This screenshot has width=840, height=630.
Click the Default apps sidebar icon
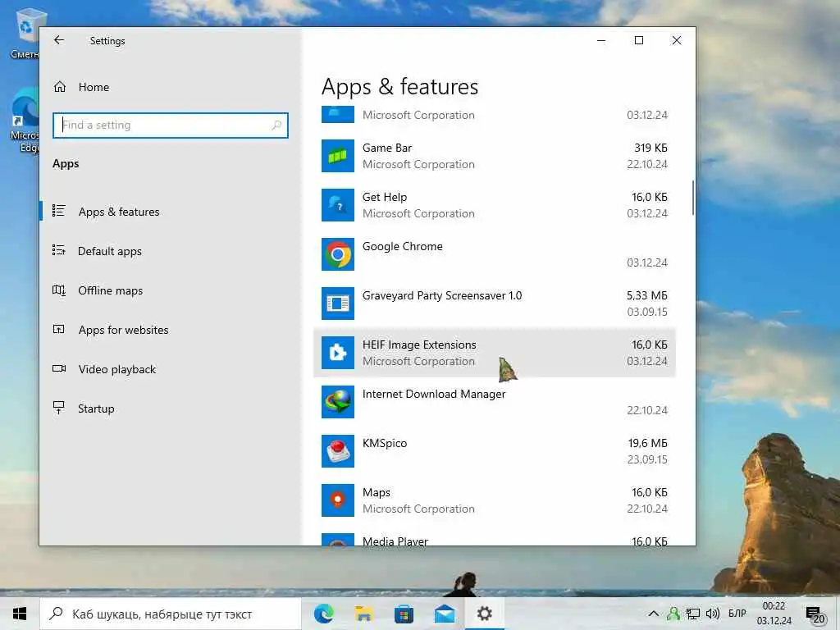[59, 250]
